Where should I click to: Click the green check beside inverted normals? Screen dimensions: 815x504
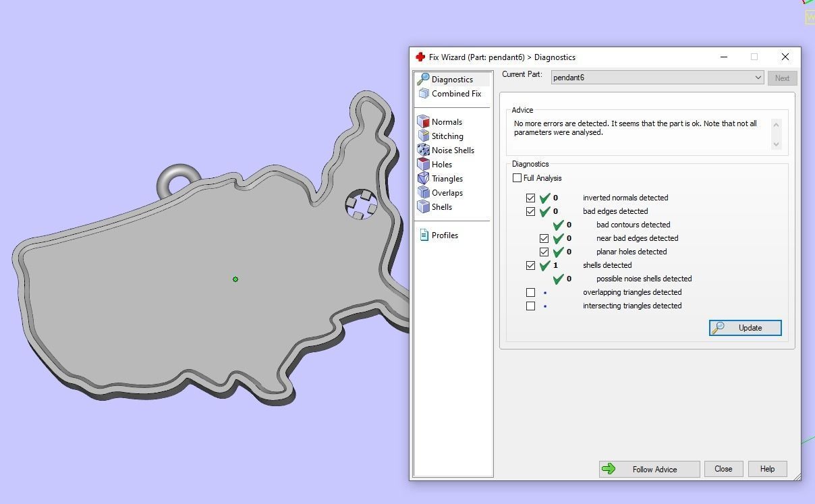tap(545, 198)
